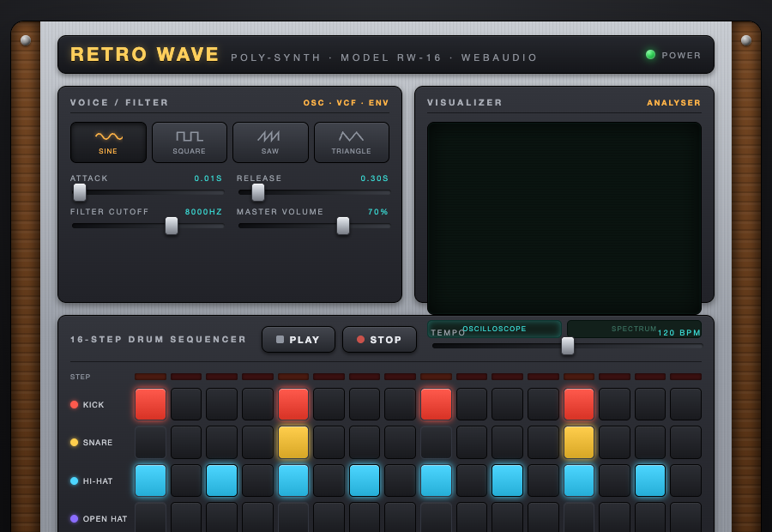This screenshot has width=772, height=532.
Task: Stop the drum sequencer
Action: point(379,340)
